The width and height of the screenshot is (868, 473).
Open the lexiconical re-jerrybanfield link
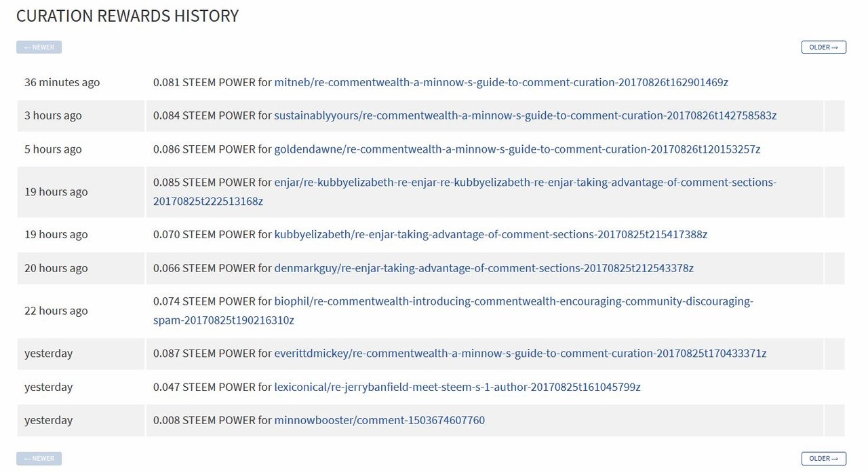(457, 387)
